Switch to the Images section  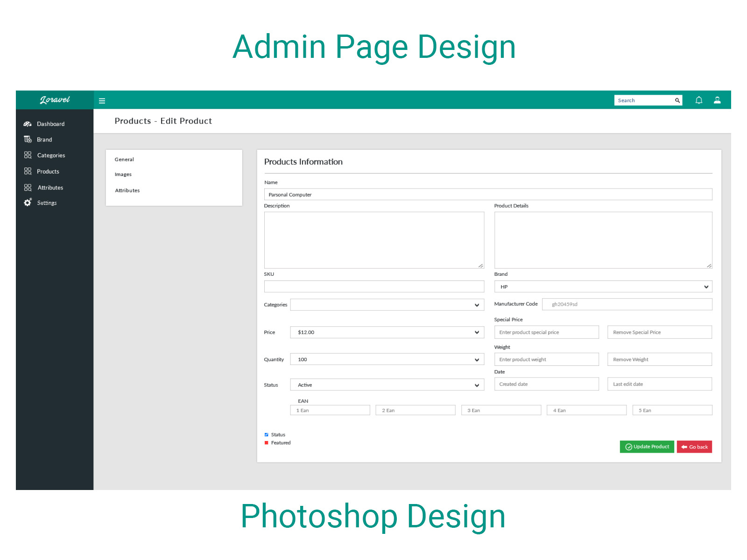(123, 174)
